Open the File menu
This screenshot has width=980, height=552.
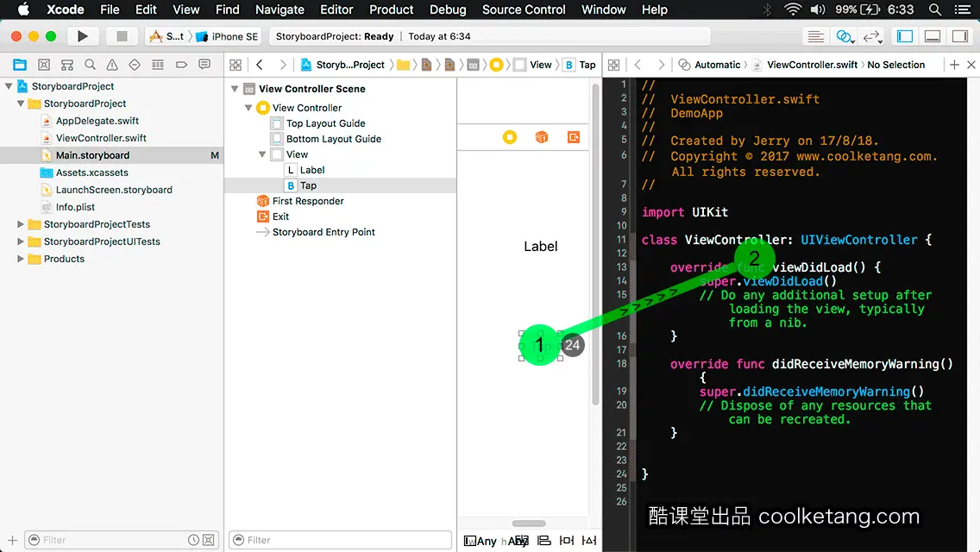click(x=110, y=9)
